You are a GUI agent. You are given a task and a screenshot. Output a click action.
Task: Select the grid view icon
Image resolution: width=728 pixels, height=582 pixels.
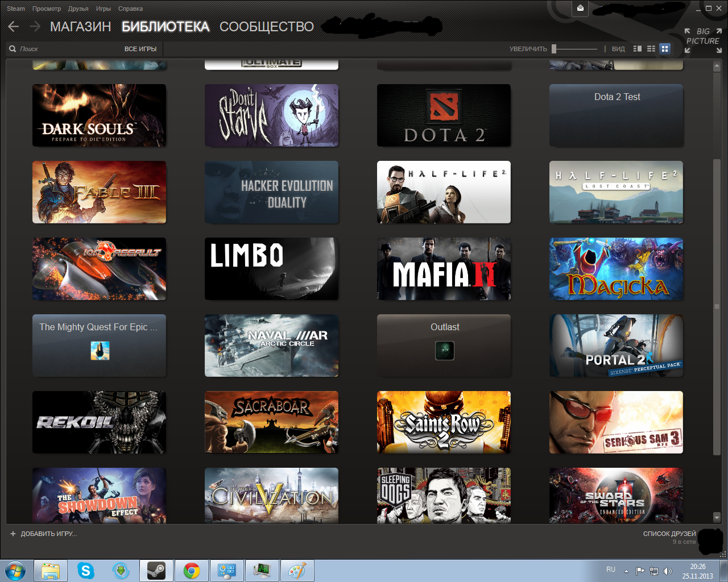click(665, 49)
